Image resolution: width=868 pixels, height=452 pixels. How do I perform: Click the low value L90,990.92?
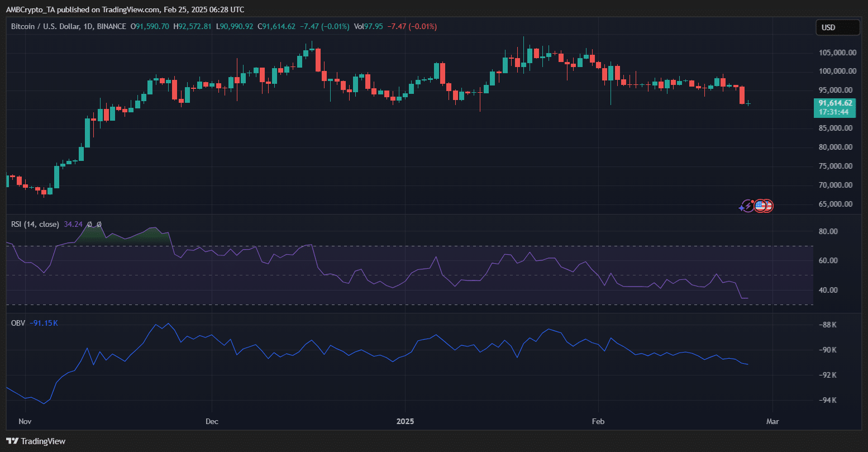tap(235, 26)
